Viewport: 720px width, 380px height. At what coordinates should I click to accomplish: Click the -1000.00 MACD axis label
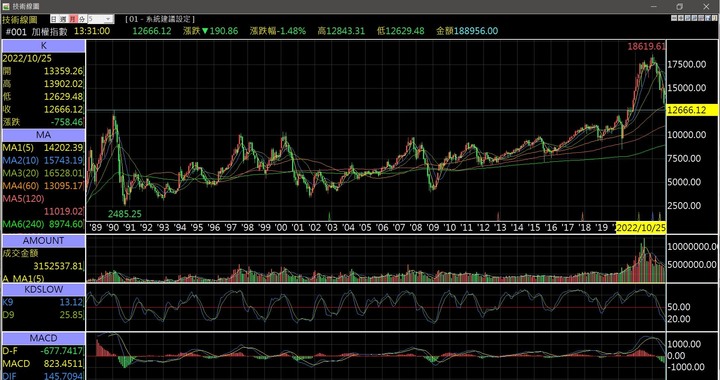[686, 367]
